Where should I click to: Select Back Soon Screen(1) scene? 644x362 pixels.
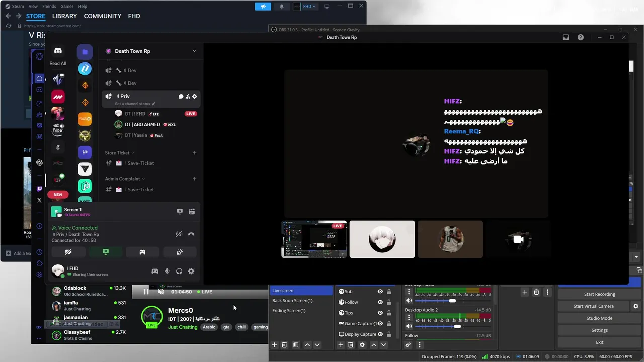[301, 300]
